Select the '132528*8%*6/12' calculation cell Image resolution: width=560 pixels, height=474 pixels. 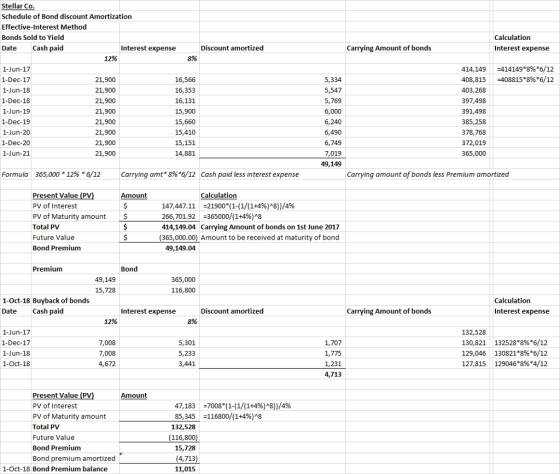[x=521, y=343]
